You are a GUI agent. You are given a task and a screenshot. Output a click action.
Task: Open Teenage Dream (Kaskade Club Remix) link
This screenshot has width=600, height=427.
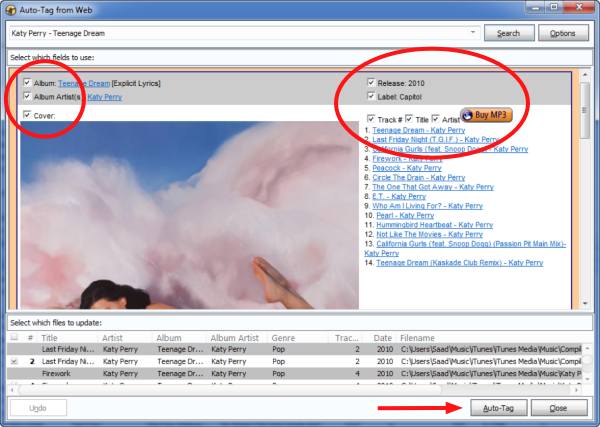pyautogui.click(x=460, y=263)
